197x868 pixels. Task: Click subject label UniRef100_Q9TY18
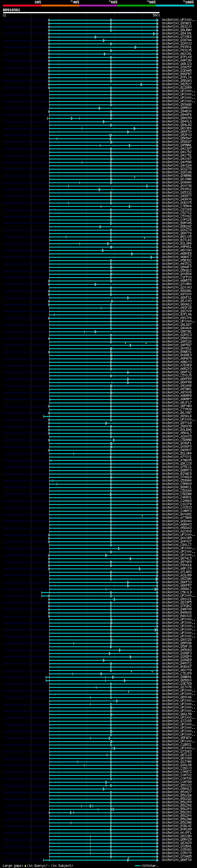176,422
